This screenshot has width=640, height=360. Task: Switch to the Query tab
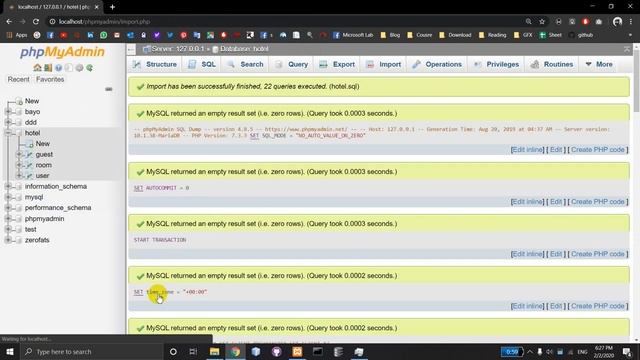(x=291, y=64)
